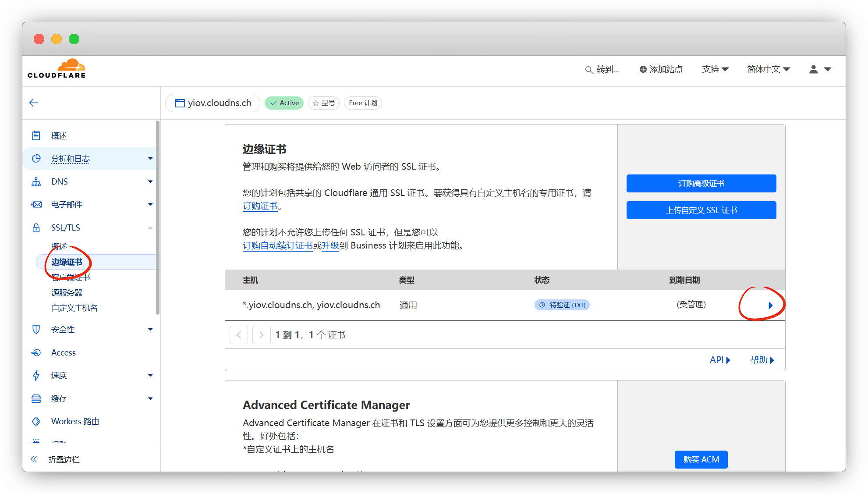Click the Active status badge
This screenshot has width=868, height=494.
284,103
